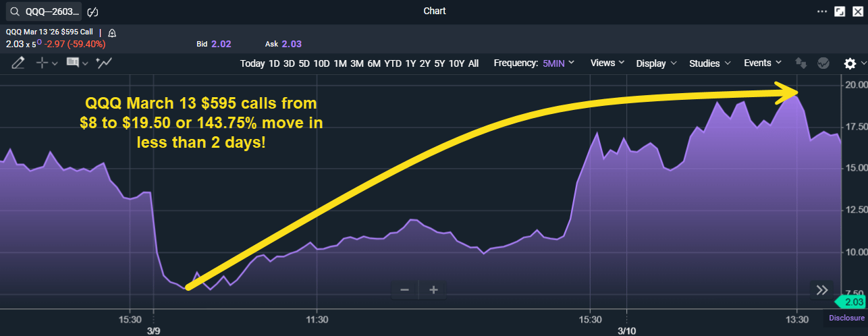Viewport: 868px width, 336px height.
Task: Select the 3D time range
Action: [x=289, y=63]
